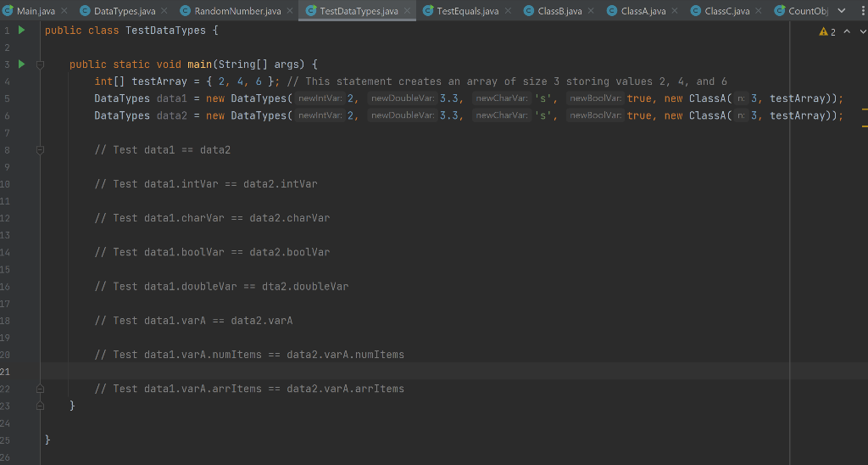The image size is (868, 465).
Task: Click line number 5 in the gutter
Action: point(7,98)
